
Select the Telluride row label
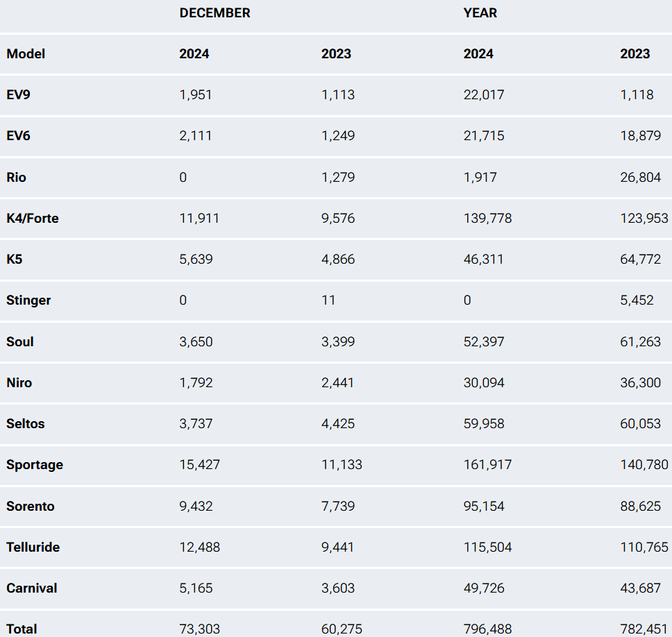pos(33,547)
